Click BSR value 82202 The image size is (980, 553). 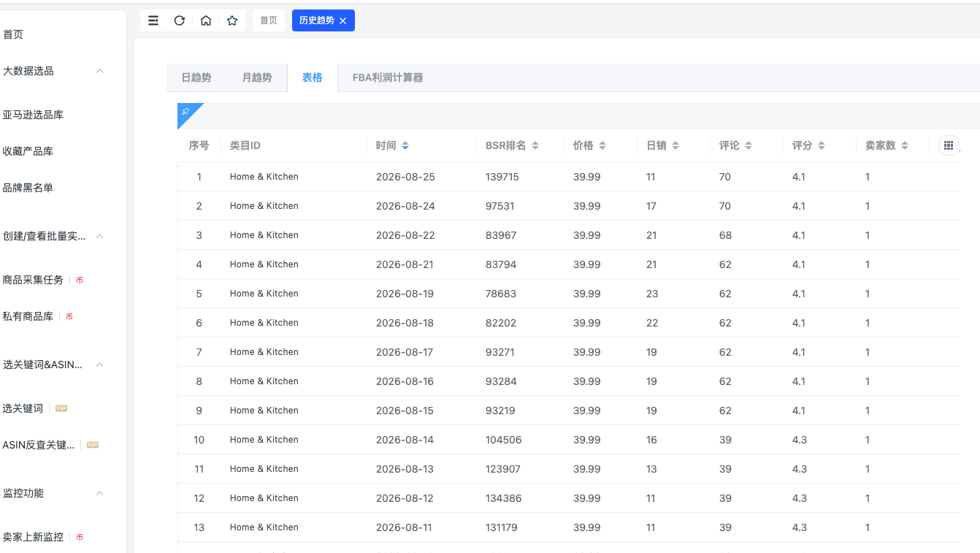pyautogui.click(x=501, y=323)
